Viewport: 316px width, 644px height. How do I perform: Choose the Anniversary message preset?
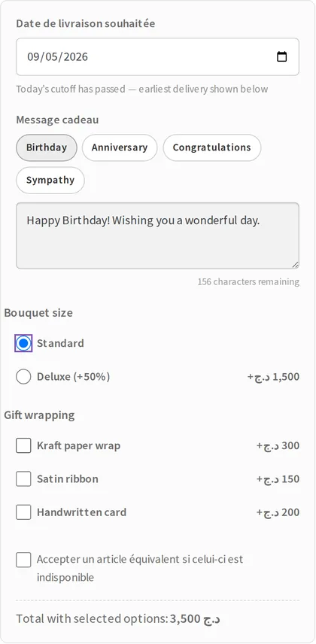point(120,147)
